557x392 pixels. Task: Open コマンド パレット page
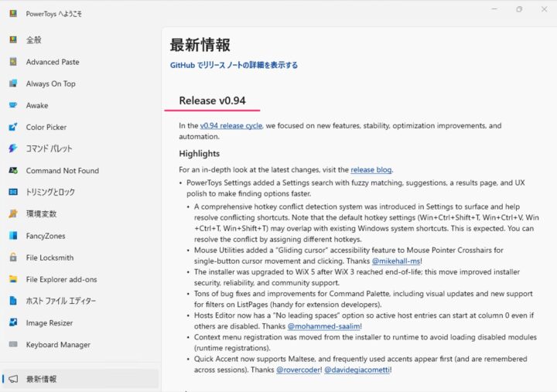80,148
